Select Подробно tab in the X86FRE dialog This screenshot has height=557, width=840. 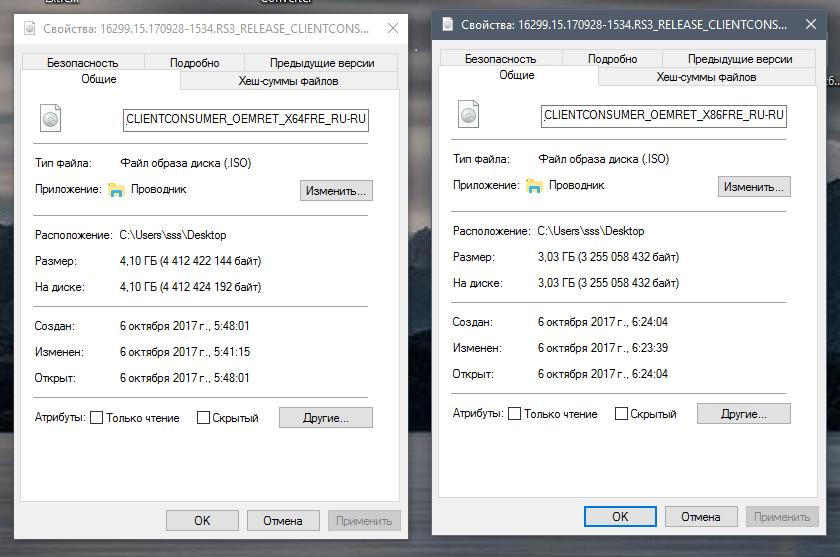tap(612, 59)
